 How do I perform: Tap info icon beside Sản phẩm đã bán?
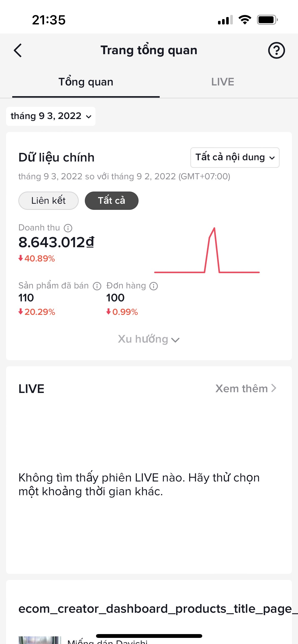click(x=97, y=286)
